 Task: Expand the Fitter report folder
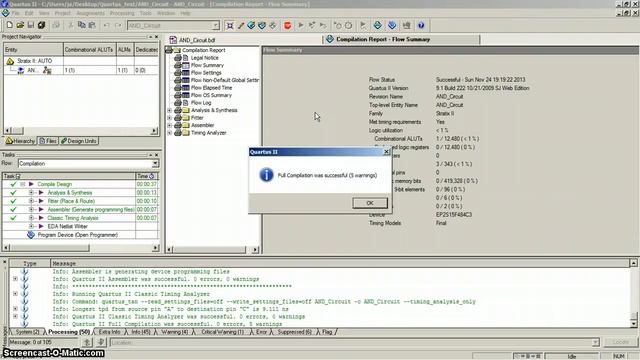click(x=169, y=118)
